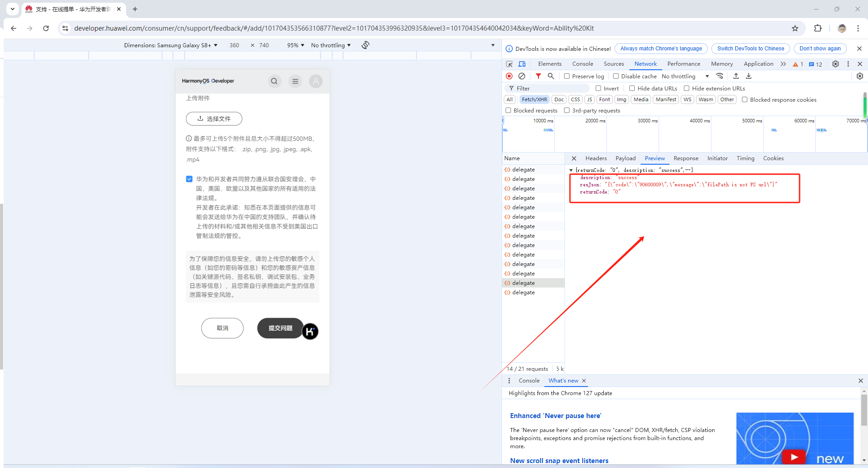Open DevTools settings gear
This screenshot has height=468, width=868.
[x=836, y=64]
